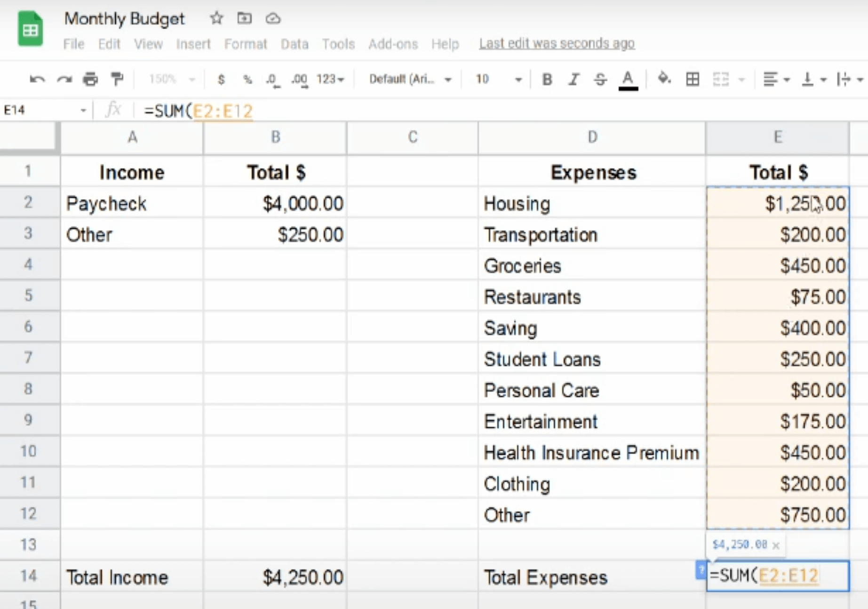
Task: Select the $4,000.00 income cell
Action: pos(275,203)
